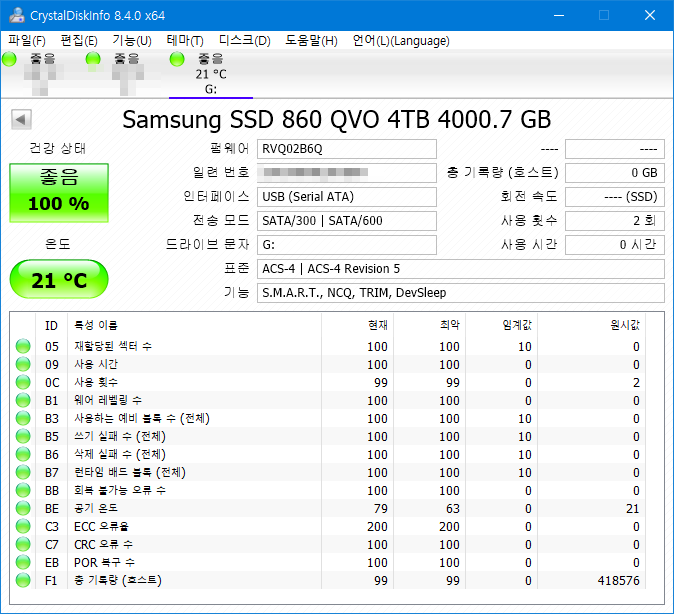The width and height of the screenshot is (674, 614).
Task: Click status circle for row B6 삭제 실패 수
Action: tap(23, 454)
